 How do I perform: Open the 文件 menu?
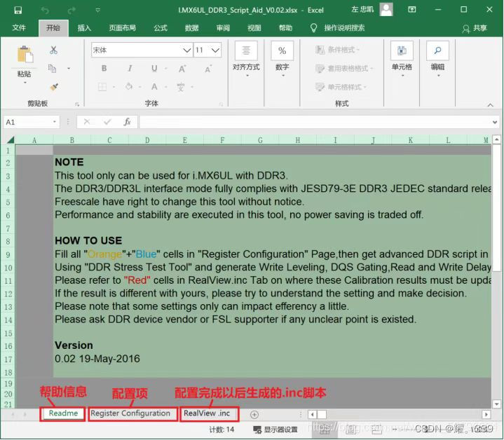pyautogui.click(x=19, y=28)
